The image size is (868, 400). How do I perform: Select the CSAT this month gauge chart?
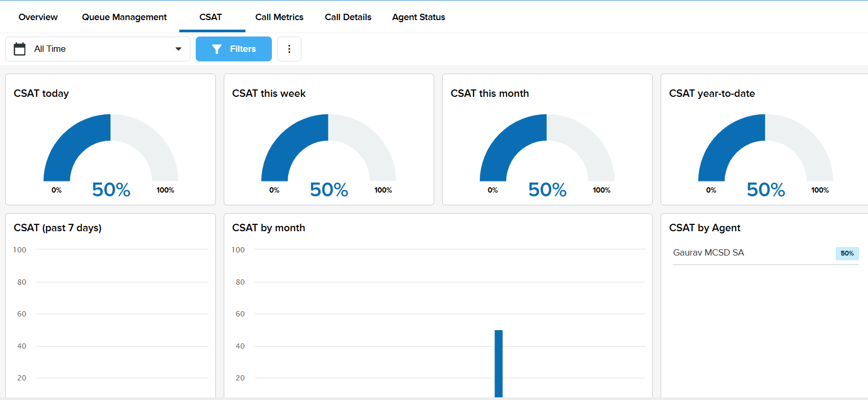coord(547,151)
